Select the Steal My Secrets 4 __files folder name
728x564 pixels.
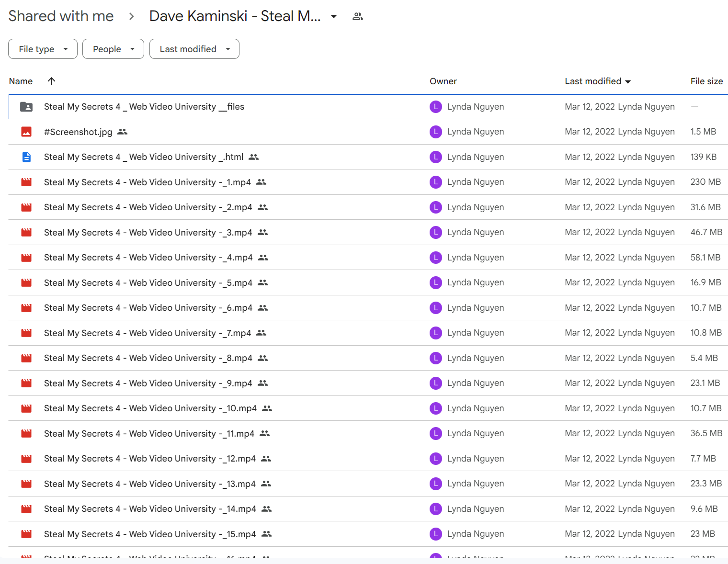144,107
